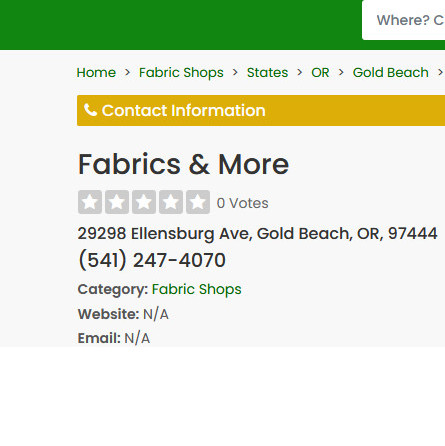Open States breadcrumb link

coord(267,72)
